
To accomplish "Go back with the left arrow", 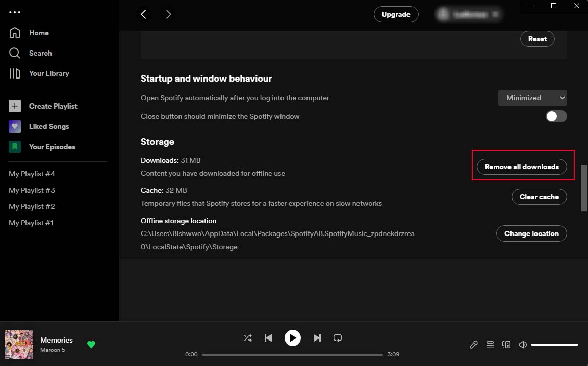I will pos(144,14).
